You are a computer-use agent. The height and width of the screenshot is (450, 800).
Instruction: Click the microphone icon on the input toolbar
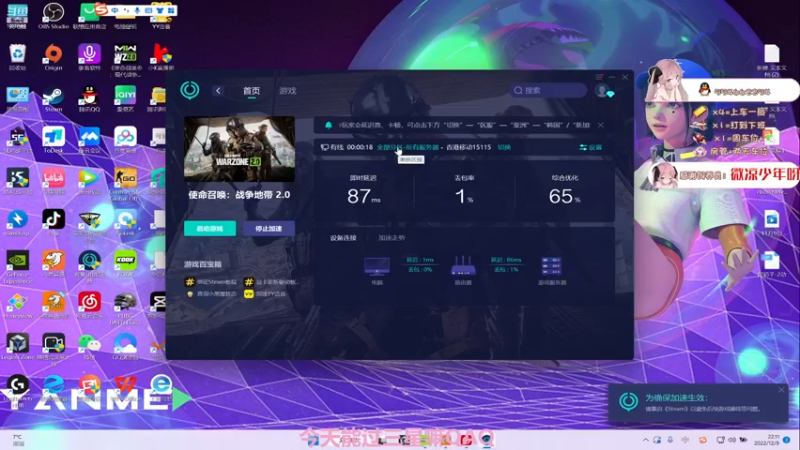(x=137, y=10)
